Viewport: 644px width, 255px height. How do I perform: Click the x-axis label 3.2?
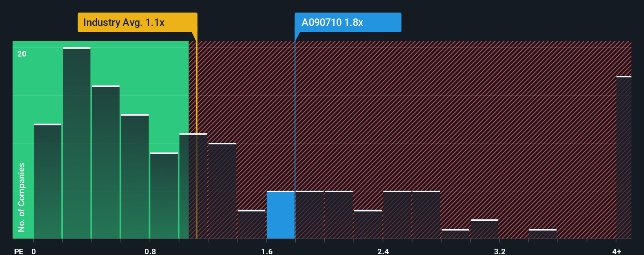499,251
